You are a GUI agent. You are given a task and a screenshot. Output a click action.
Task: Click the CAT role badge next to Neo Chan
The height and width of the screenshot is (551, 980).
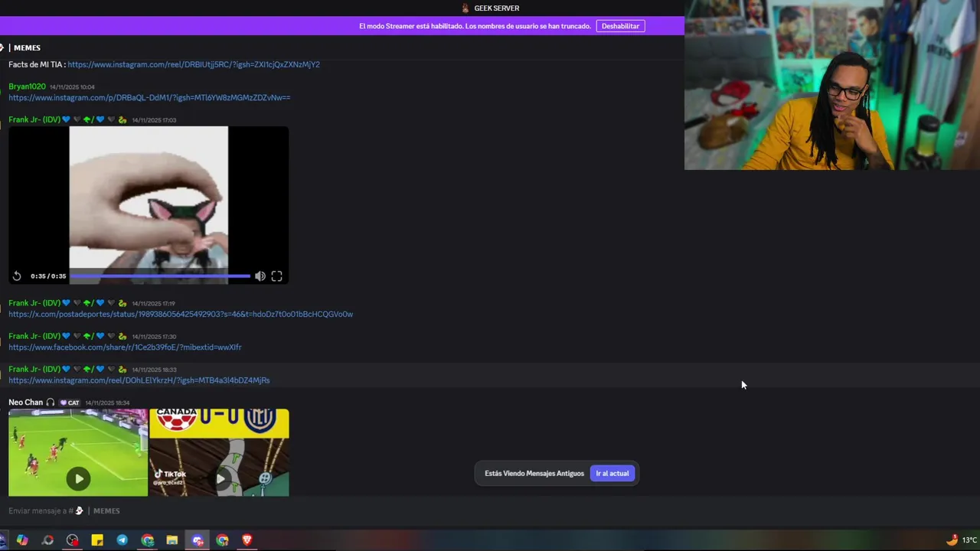click(x=70, y=403)
